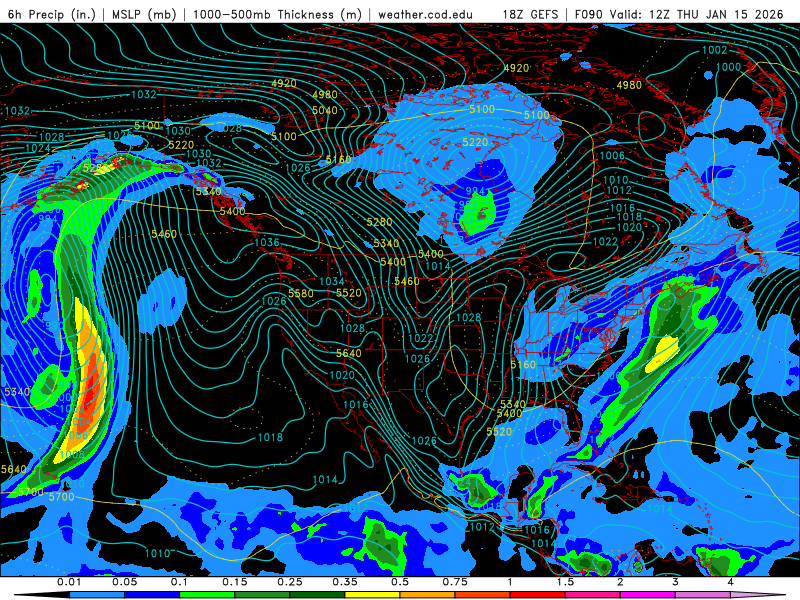Screen dimensions: 800x600
Task: Pick the magenta 2–3 legend swatch
Action: pos(648,595)
